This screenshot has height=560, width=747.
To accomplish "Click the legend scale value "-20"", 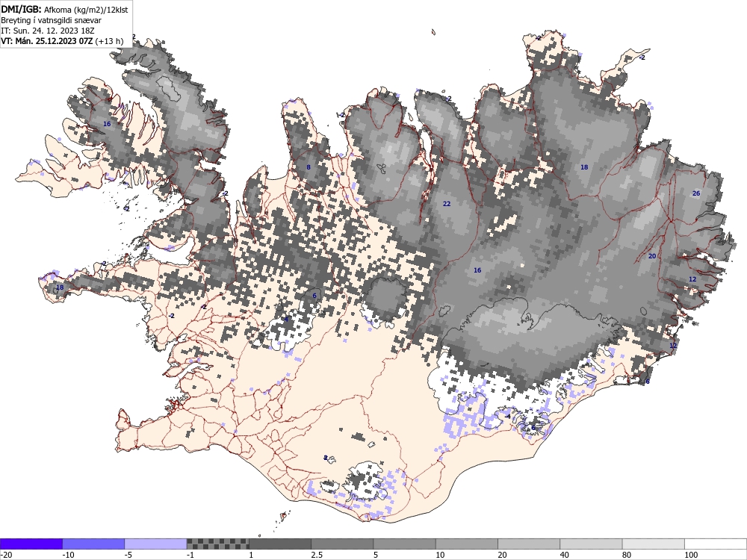I will tap(6, 555).
